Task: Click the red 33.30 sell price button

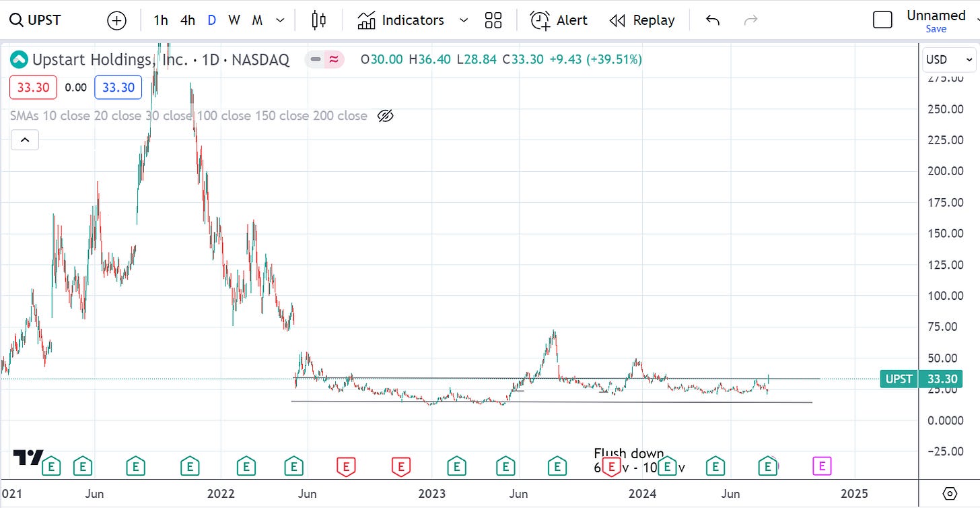Action: click(x=34, y=88)
